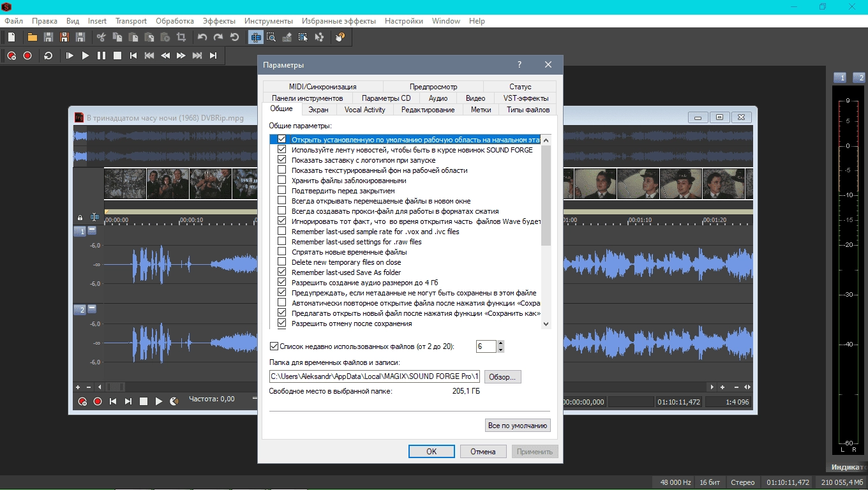The height and width of the screenshot is (490, 868).
Task: Open the 'Файл' menu
Action: pos(13,21)
